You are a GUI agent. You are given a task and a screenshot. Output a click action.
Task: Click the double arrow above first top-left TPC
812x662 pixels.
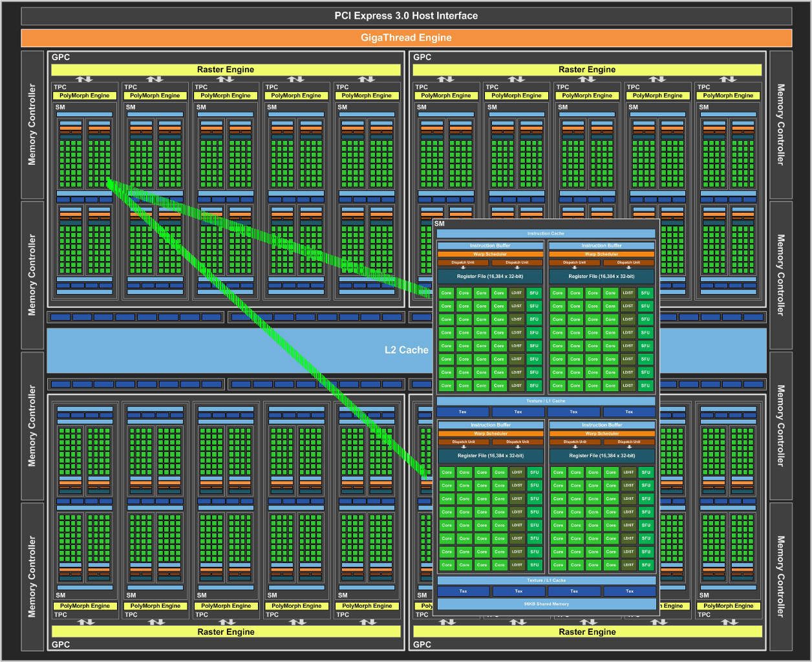85,80
